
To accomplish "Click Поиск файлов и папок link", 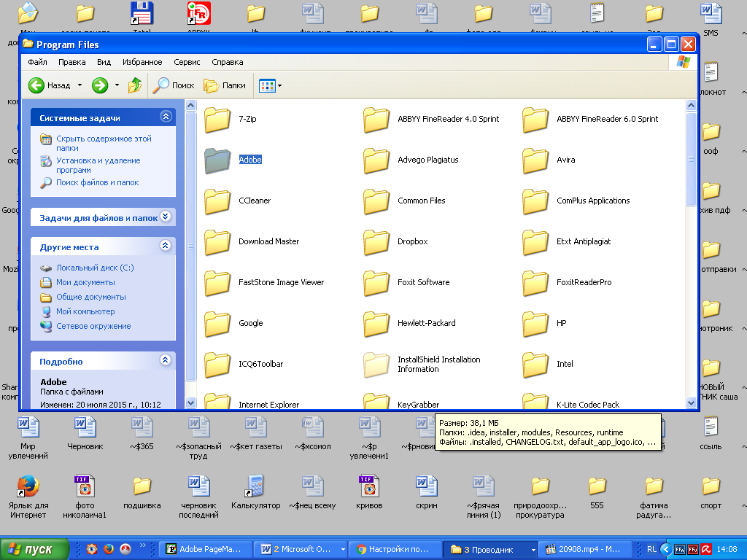I will point(97,182).
